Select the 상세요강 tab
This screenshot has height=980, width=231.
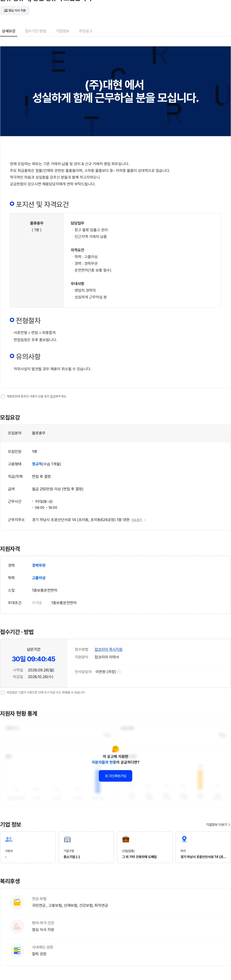pos(8,31)
